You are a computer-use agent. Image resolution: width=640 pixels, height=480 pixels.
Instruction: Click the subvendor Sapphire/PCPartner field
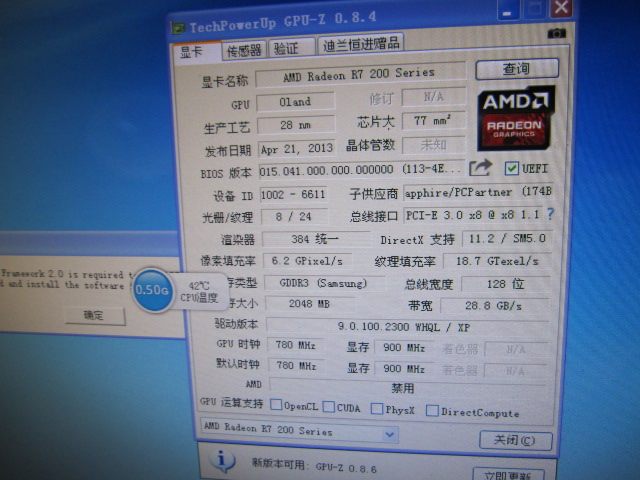[x=478, y=192]
